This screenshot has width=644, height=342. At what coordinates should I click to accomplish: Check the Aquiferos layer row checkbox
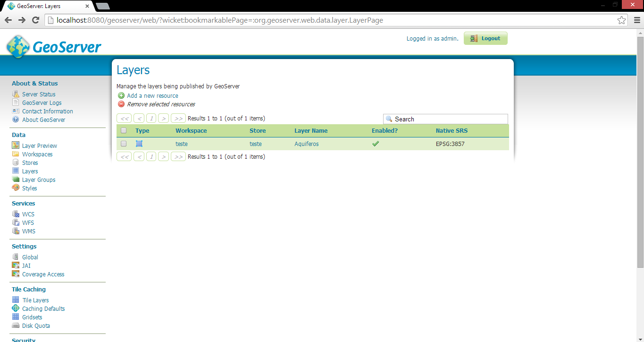pyautogui.click(x=124, y=144)
